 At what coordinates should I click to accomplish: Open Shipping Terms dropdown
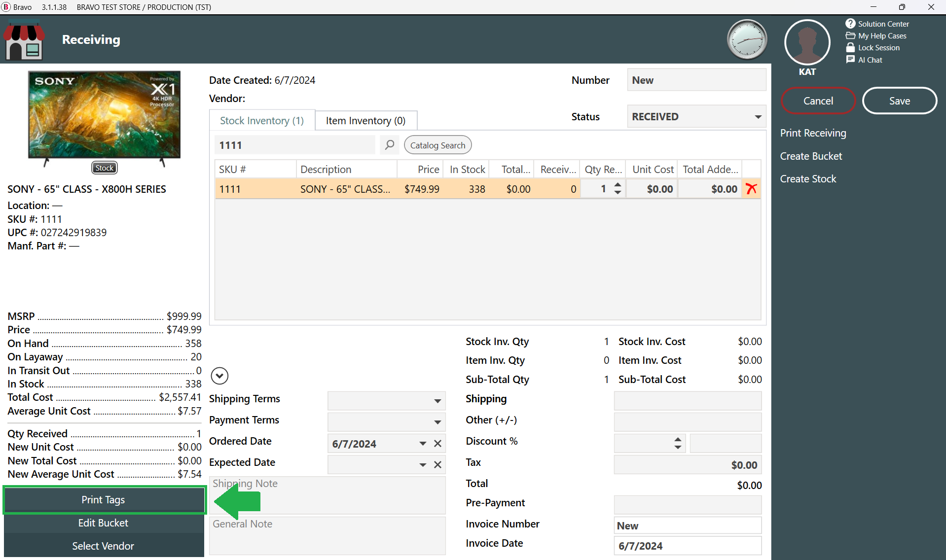386,401
